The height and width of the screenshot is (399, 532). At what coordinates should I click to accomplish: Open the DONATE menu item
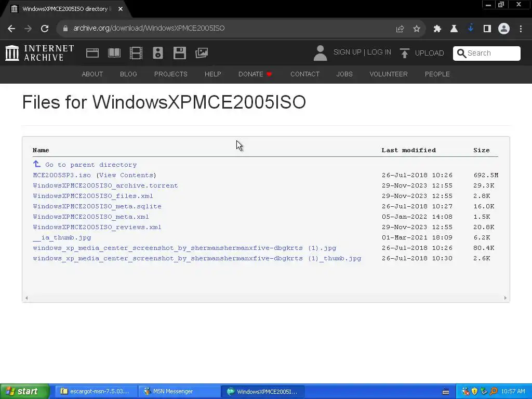click(255, 74)
